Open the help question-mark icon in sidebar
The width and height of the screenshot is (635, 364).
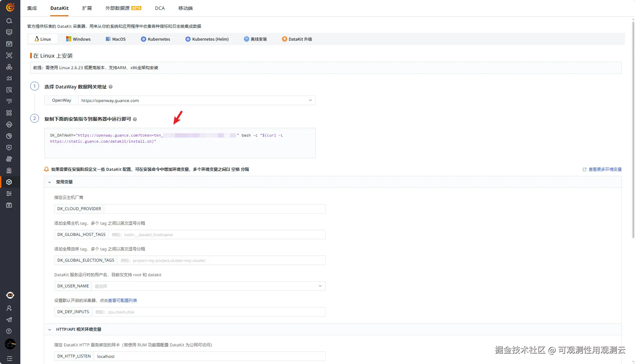click(9, 331)
